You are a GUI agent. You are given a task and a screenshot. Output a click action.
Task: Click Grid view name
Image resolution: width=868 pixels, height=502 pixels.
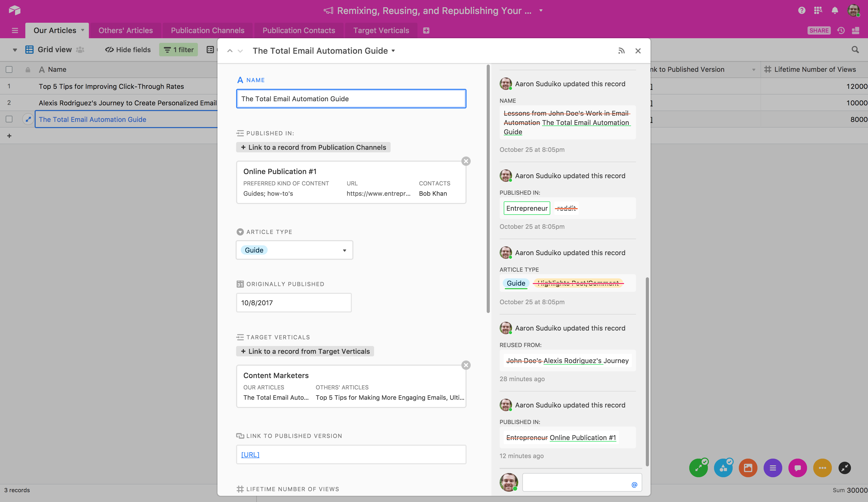[55, 50]
